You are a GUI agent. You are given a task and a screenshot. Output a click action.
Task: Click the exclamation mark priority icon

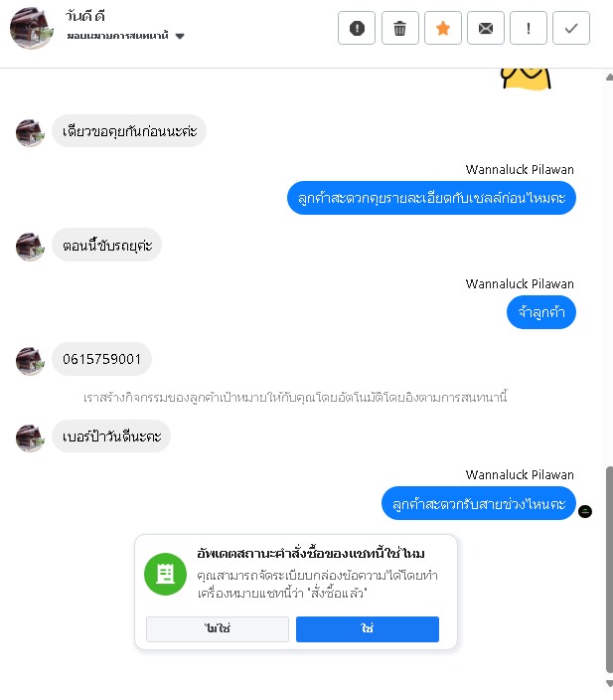pos(529,28)
